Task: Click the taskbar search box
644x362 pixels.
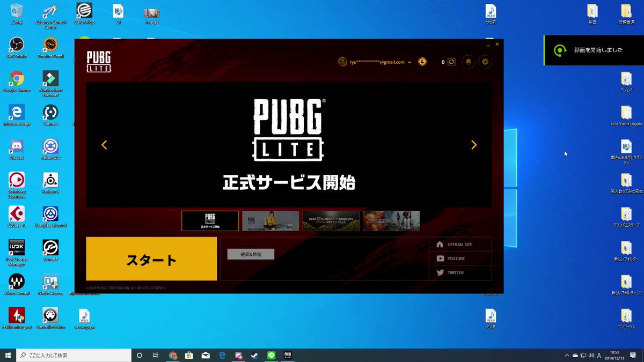Action: tap(74, 355)
